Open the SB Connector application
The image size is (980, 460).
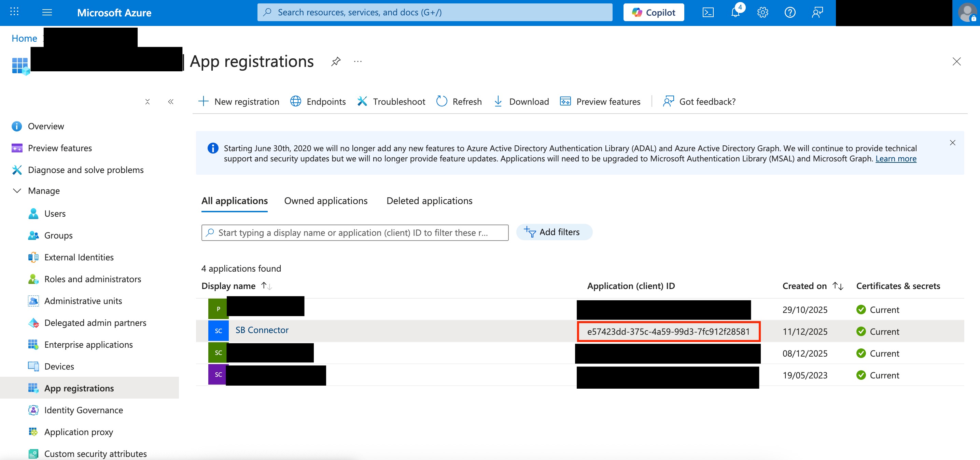[x=262, y=330]
